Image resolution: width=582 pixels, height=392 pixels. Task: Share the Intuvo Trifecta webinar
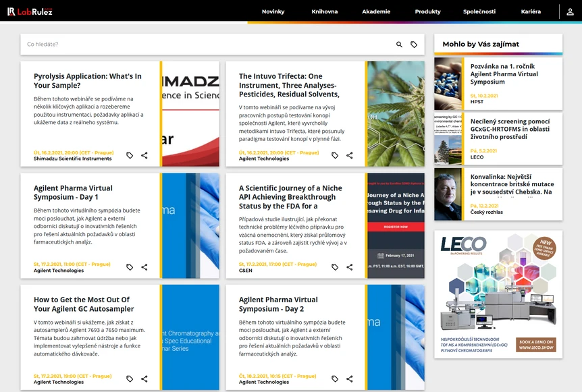coord(349,155)
